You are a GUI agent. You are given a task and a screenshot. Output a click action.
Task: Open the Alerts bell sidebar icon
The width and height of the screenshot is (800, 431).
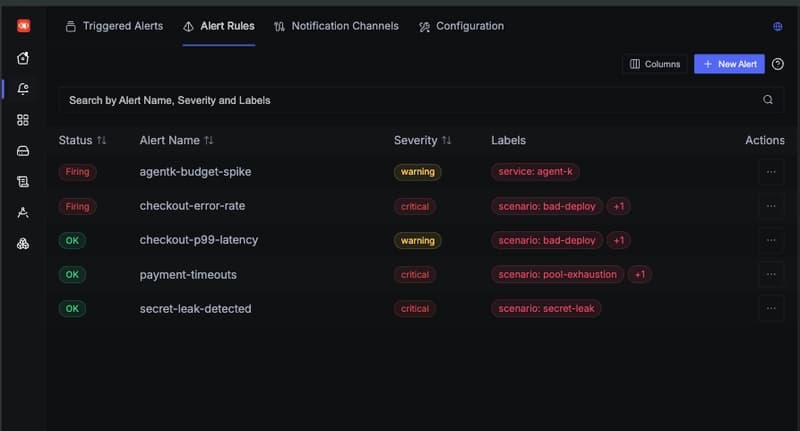click(x=23, y=89)
